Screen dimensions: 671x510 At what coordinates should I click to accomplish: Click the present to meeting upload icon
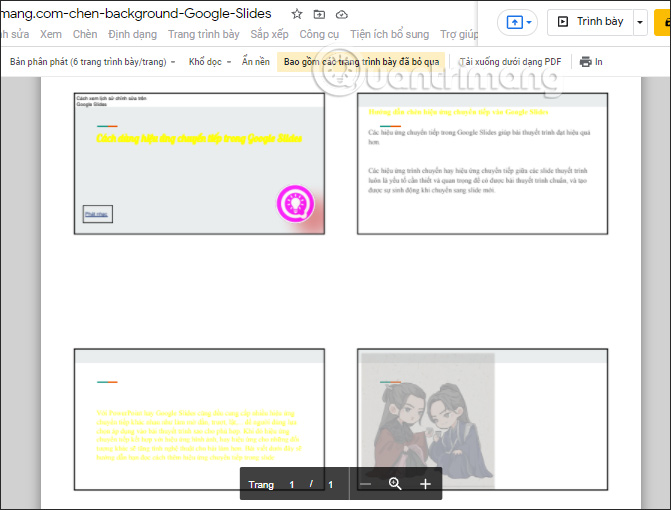pyautogui.click(x=514, y=22)
